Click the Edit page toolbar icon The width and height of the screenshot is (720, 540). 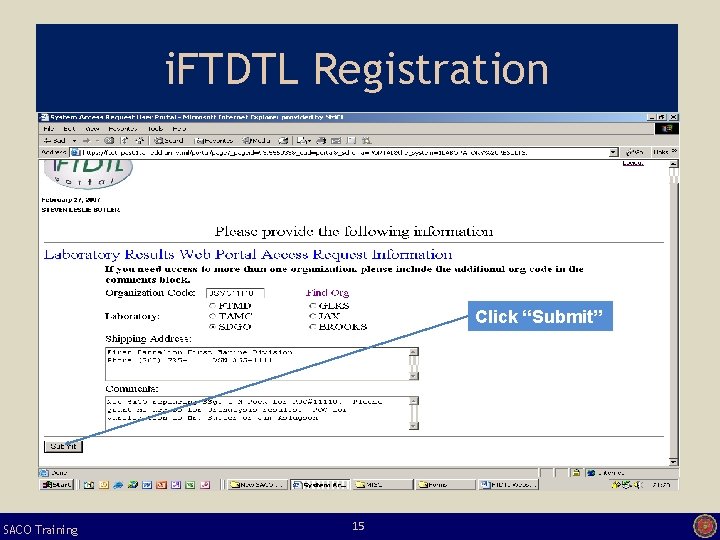coord(336,141)
